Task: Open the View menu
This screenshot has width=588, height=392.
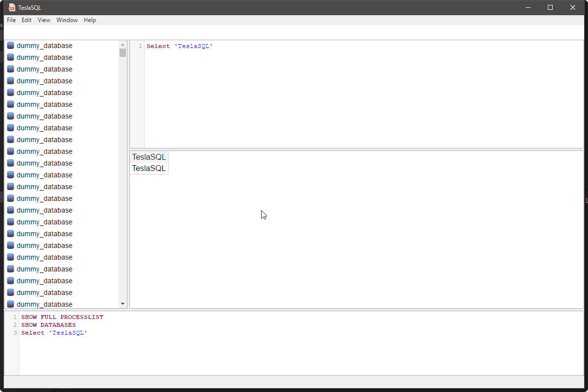Action: click(44, 20)
